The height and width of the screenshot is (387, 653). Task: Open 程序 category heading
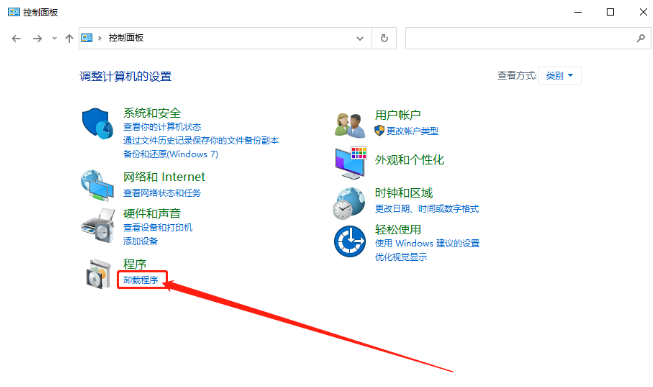click(x=135, y=264)
